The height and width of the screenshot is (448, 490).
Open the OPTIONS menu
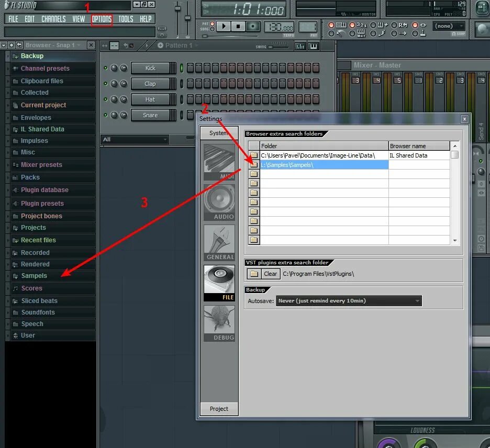point(102,19)
